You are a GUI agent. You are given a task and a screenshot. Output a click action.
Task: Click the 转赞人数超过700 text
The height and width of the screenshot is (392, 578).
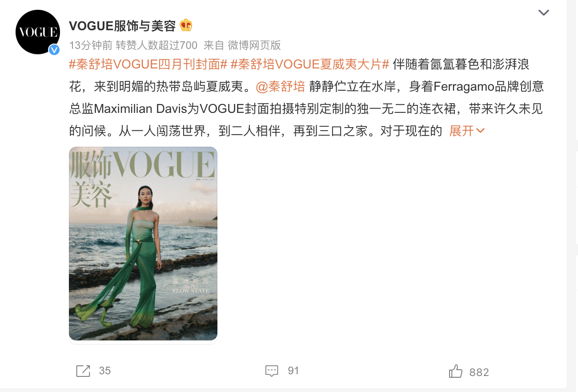157,45
